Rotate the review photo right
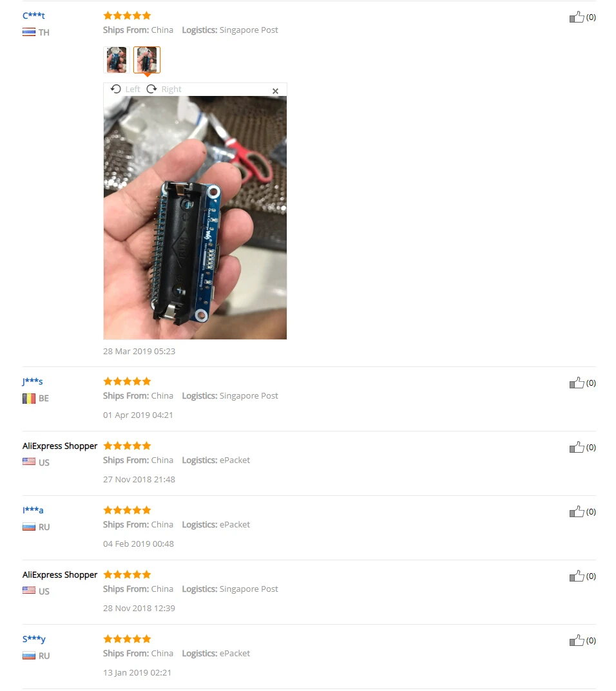 point(164,89)
